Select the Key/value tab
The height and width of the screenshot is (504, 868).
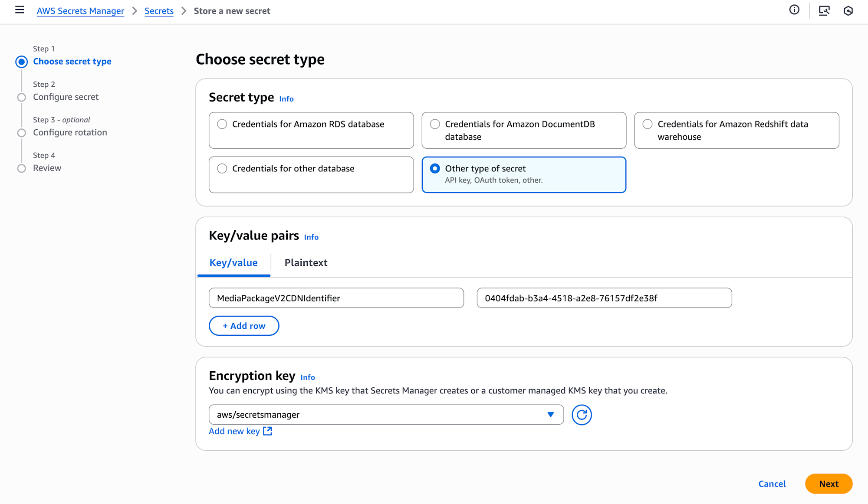pyautogui.click(x=233, y=262)
